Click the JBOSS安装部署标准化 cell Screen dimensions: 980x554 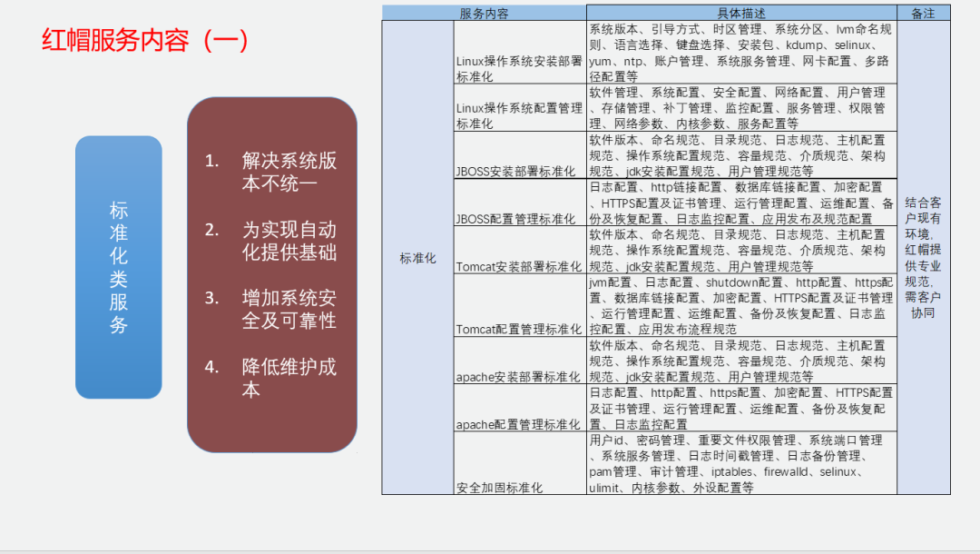[x=520, y=155]
